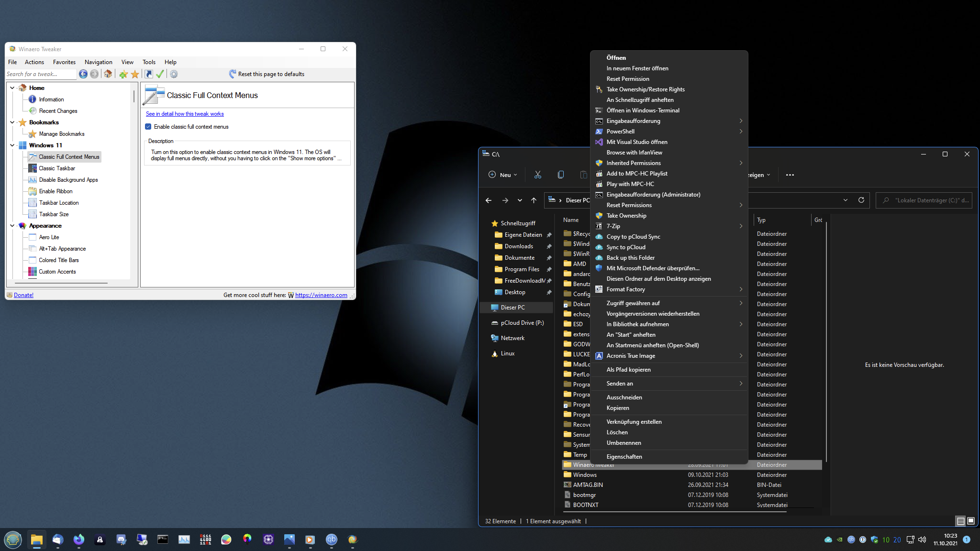Disable the classic full context menus checkbox
Screen dimensions: 980x551
[148, 127]
